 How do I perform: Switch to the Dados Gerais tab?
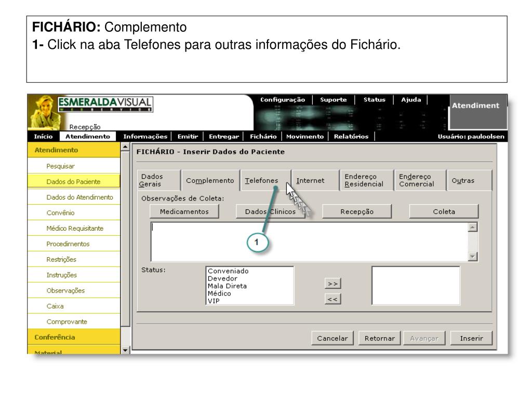(159, 180)
